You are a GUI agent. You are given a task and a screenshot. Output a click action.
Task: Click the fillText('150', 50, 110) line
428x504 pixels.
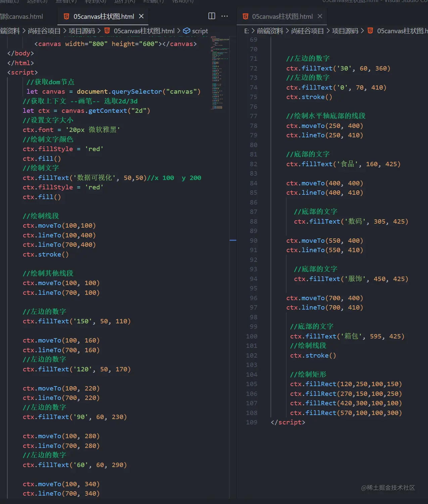tap(77, 321)
